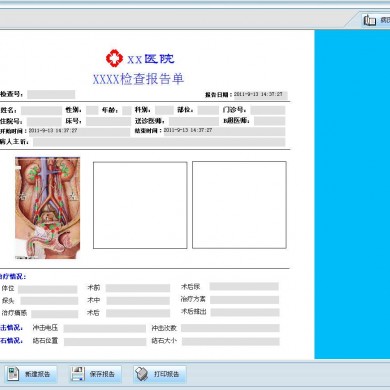Click the 术后排出 post-op discharge field
Screen dimensions: 390x390
point(245,312)
